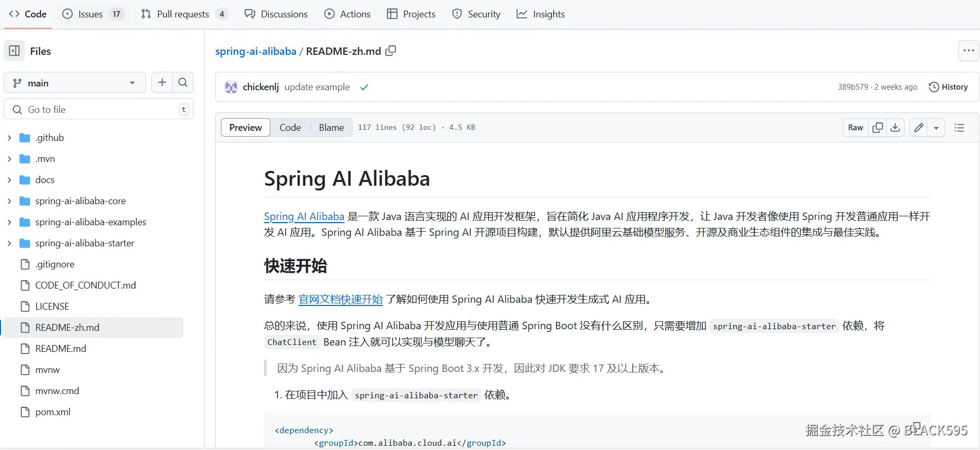Open mvnw.cmd in the file tree
The width and height of the screenshot is (980, 450).
(x=57, y=391)
